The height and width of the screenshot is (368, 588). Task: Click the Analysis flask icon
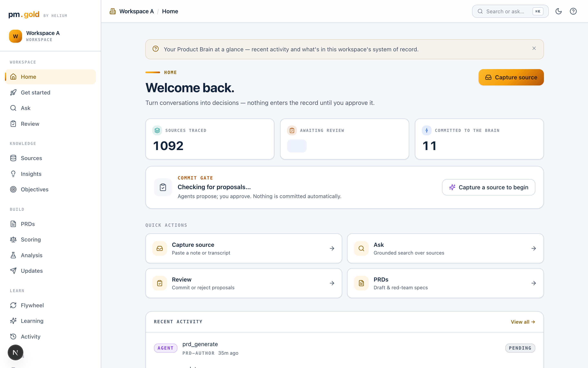coord(13,255)
